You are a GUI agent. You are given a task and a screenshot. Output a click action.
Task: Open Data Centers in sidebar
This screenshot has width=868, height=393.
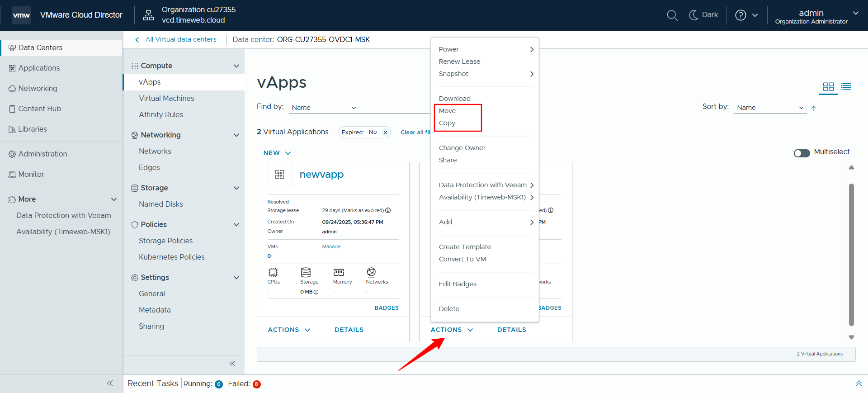pyautogui.click(x=61, y=47)
